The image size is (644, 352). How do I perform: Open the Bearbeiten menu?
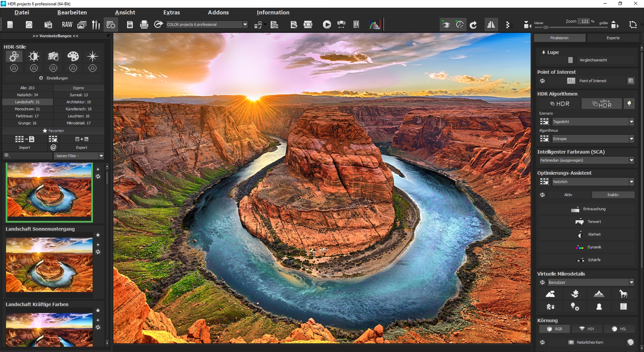pos(72,12)
